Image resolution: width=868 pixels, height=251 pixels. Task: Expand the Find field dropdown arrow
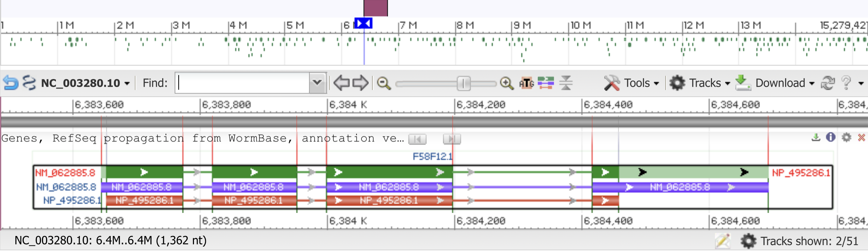317,83
